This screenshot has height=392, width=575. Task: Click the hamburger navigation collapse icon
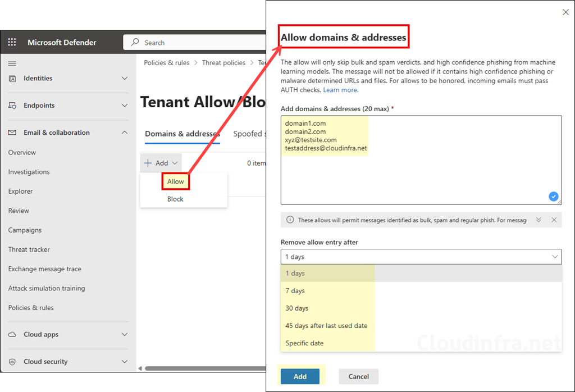(12, 63)
